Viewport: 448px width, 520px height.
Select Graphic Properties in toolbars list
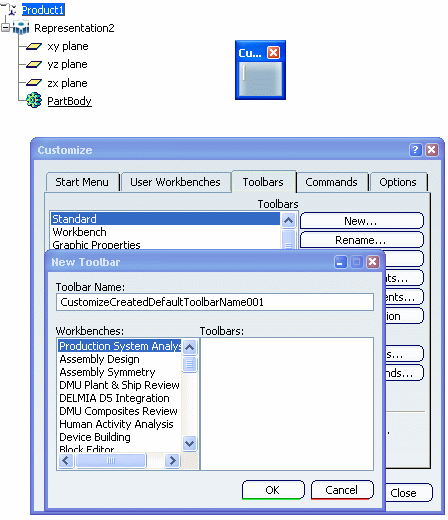(165, 244)
